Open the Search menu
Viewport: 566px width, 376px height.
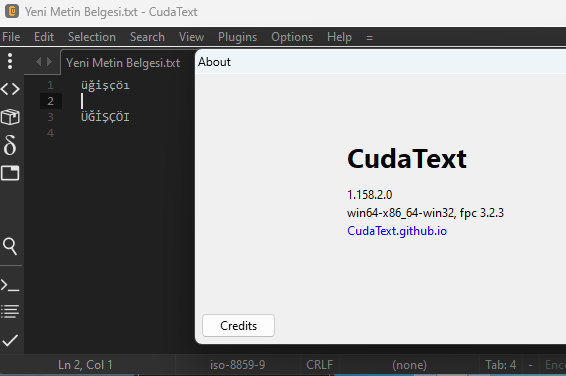[x=147, y=37]
